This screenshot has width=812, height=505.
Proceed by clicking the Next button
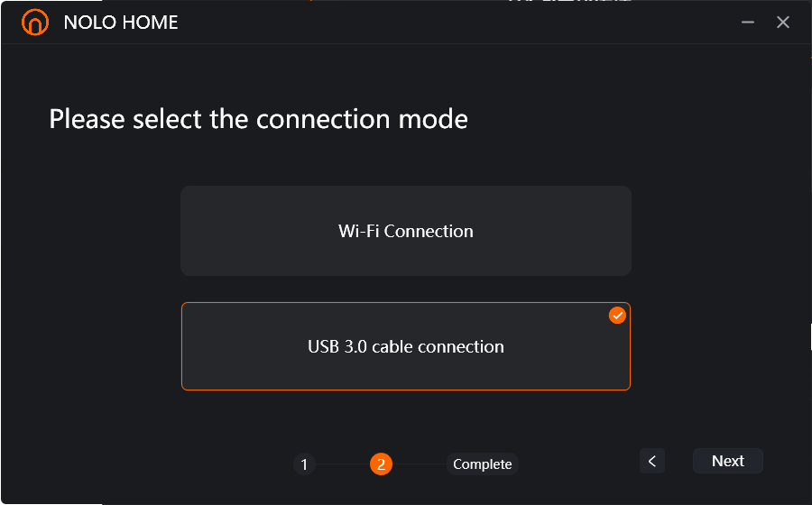(727, 461)
